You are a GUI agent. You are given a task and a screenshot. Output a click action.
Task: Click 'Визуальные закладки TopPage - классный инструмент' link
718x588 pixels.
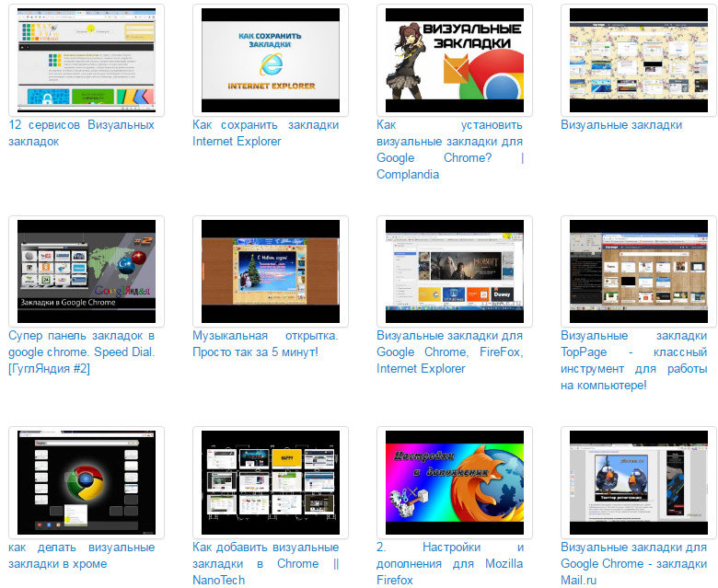tap(633, 360)
